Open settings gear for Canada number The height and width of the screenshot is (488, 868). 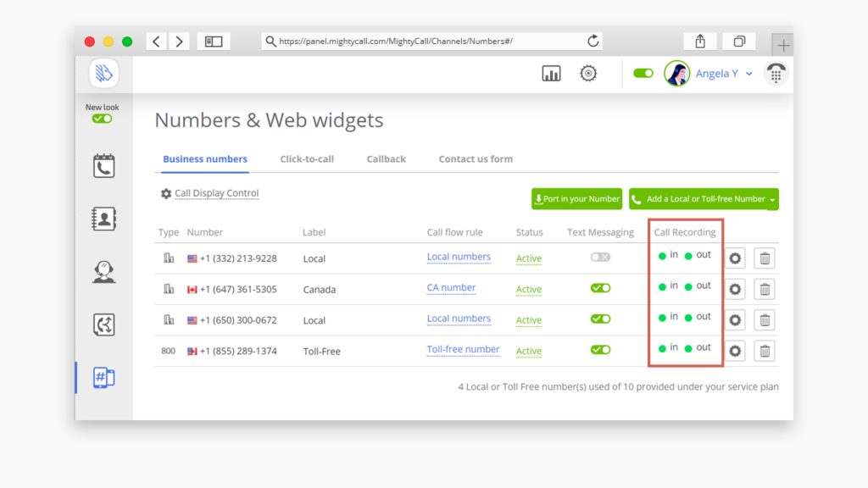(x=735, y=289)
